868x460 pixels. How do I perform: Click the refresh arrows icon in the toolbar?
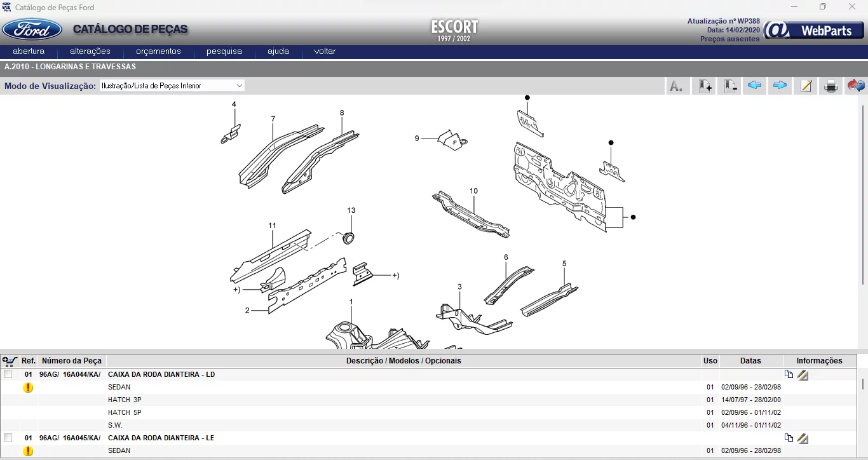click(856, 85)
